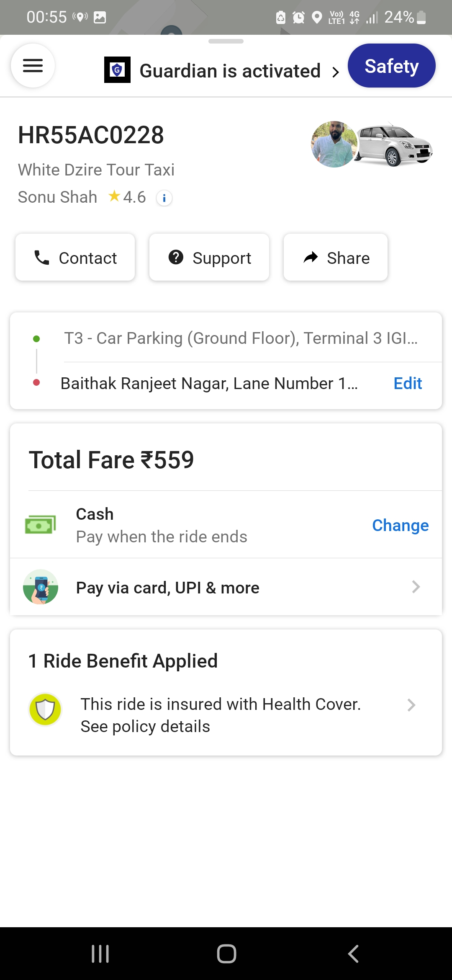Open driver rating info icon

(164, 198)
